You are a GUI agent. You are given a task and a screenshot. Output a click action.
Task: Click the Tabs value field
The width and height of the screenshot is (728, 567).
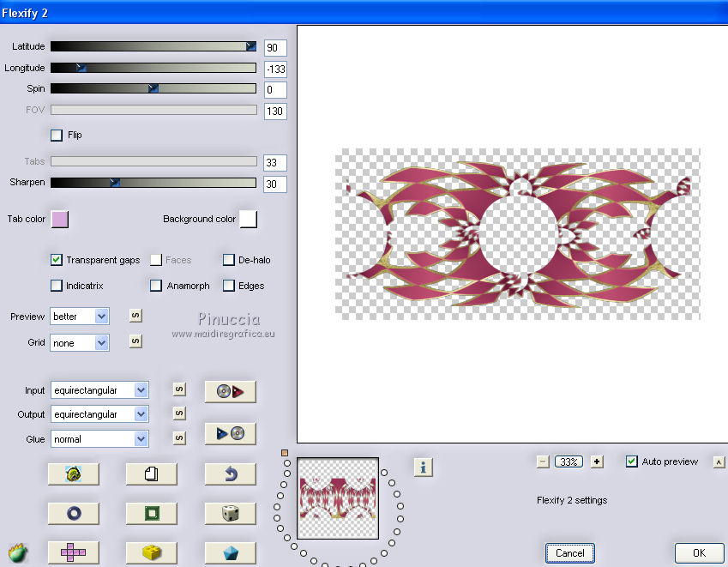tap(275, 162)
